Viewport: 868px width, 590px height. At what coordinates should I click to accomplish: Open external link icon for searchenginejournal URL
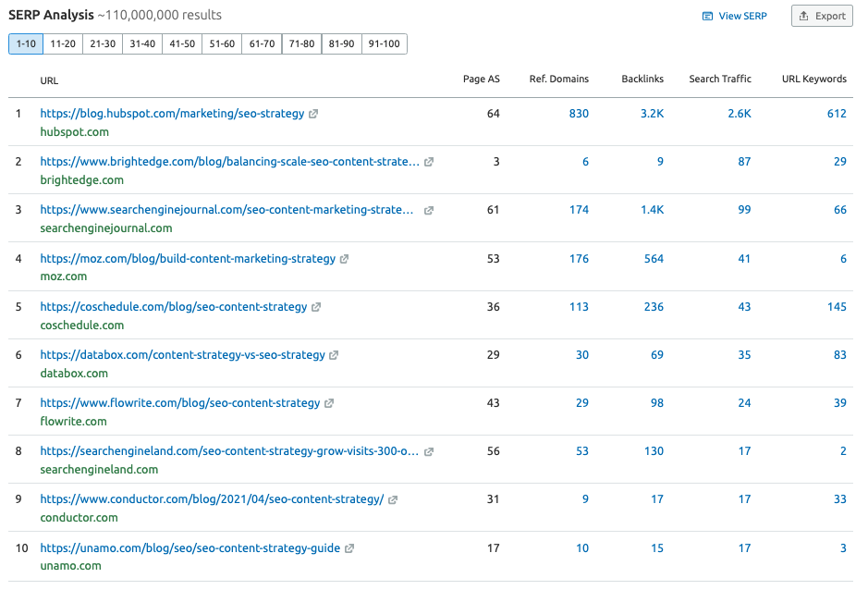pos(429,210)
